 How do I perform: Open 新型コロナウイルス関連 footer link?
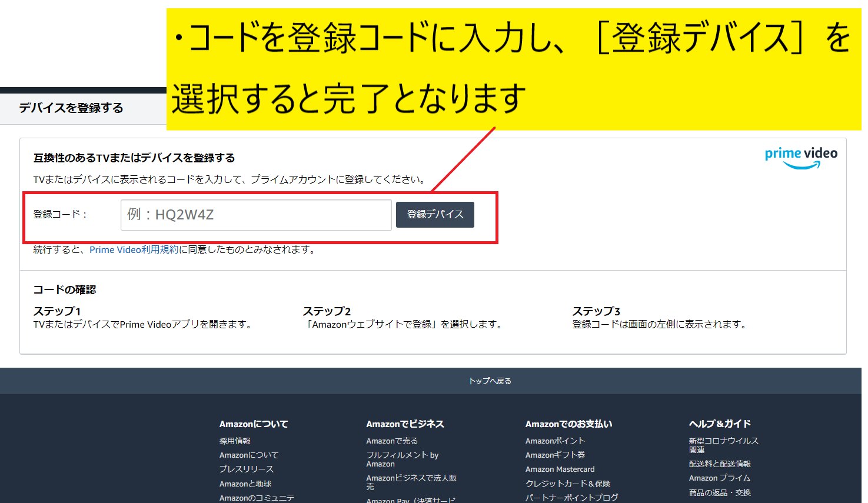tap(724, 445)
